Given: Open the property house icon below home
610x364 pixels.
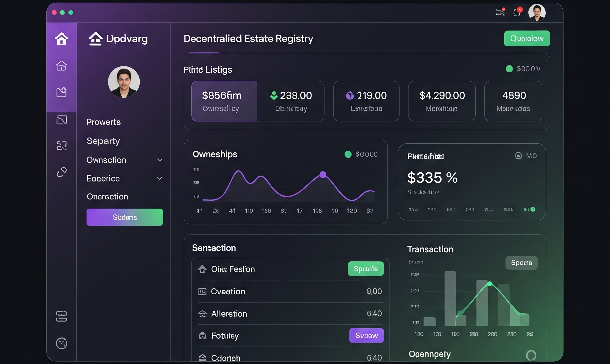Looking at the screenshot, I should (x=61, y=66).
